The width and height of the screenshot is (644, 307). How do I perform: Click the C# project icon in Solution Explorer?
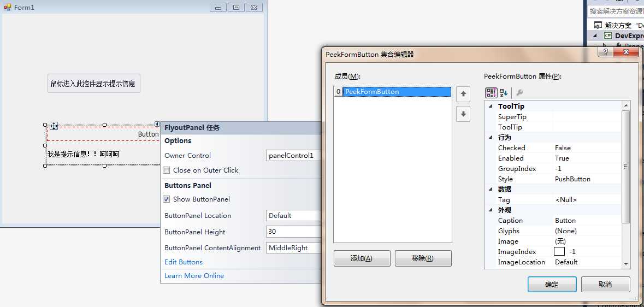(608, 36)
